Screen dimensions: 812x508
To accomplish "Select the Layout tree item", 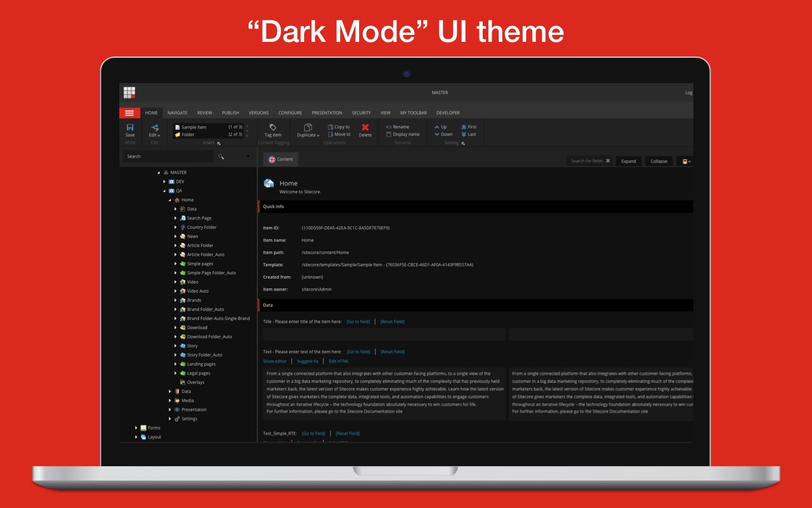I will tap(151, 437).
